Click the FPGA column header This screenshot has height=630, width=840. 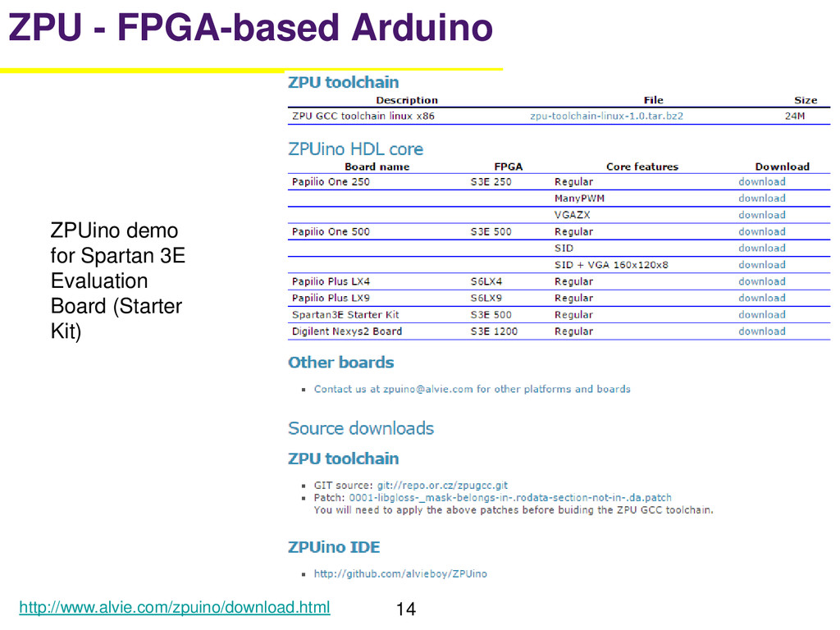point(508,167)
